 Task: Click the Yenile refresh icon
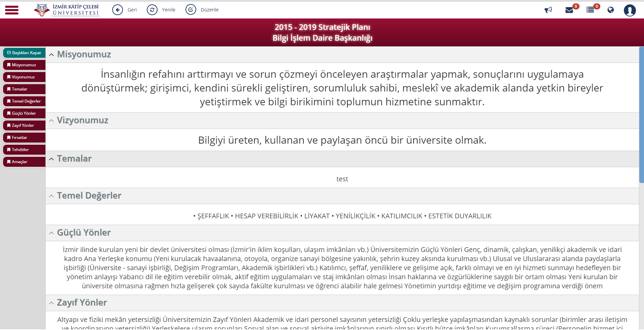pyautogui.click(x=152, y=10)
